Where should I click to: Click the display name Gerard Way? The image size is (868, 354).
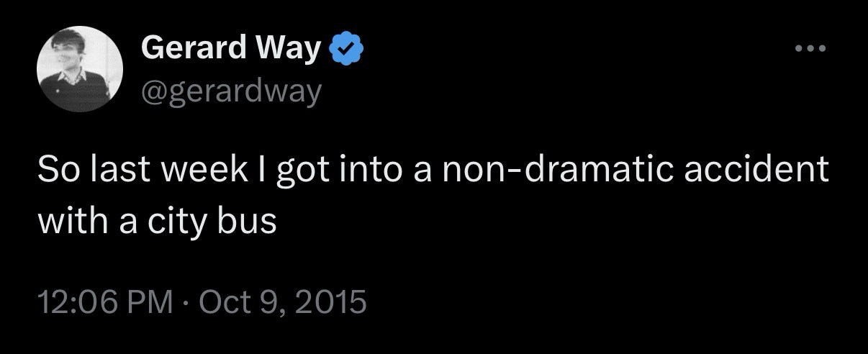click(x=231, y=49)
